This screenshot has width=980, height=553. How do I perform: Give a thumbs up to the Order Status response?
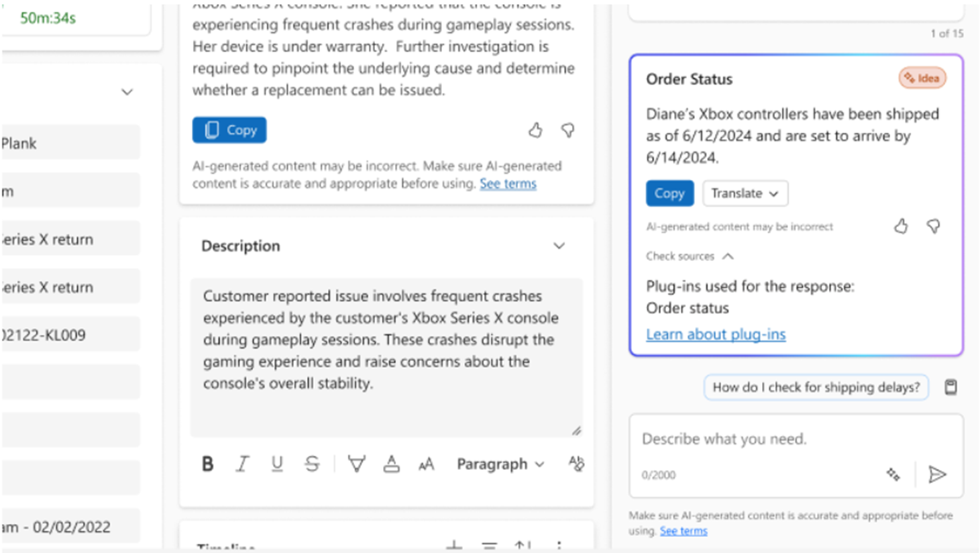click(901, 226)
